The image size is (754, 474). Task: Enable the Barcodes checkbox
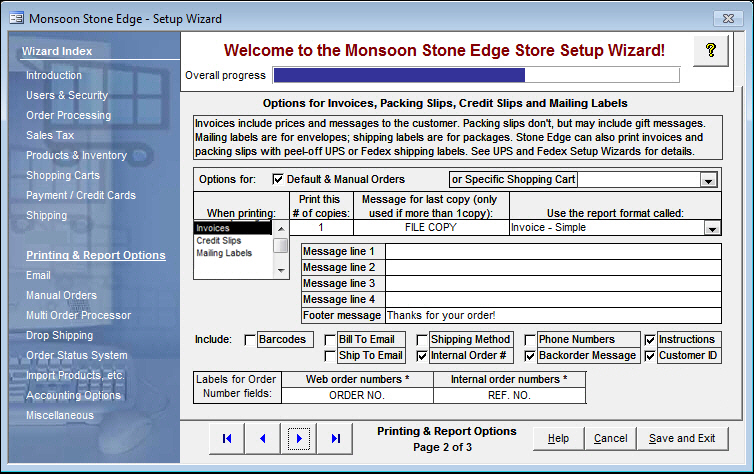249,340
